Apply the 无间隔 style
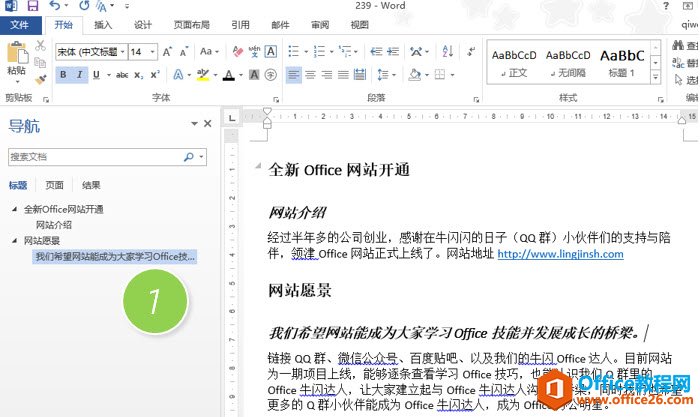 point(568,63)
